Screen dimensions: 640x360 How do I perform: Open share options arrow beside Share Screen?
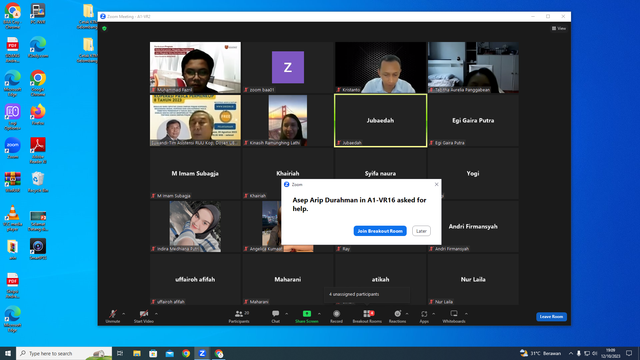pos(319,314)
